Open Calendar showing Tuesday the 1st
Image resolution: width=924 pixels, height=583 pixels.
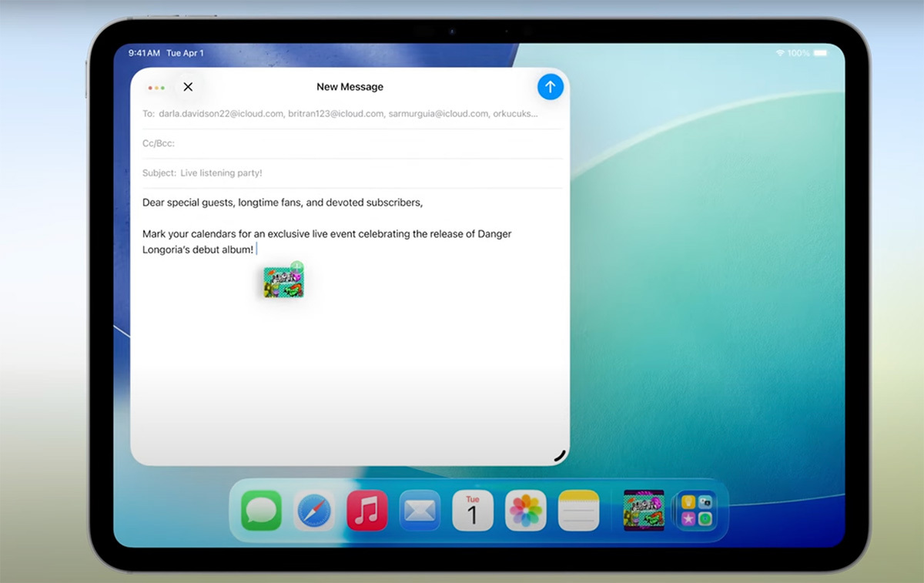click(x=472, y=511)
